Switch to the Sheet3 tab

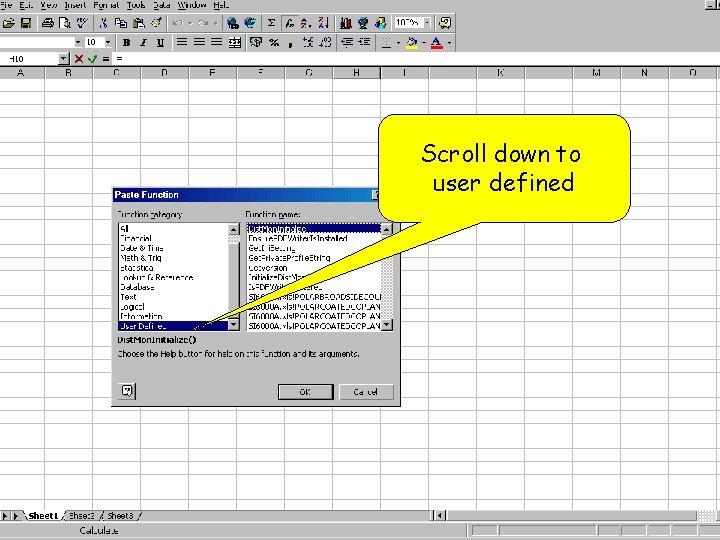(x=120, y=516)
